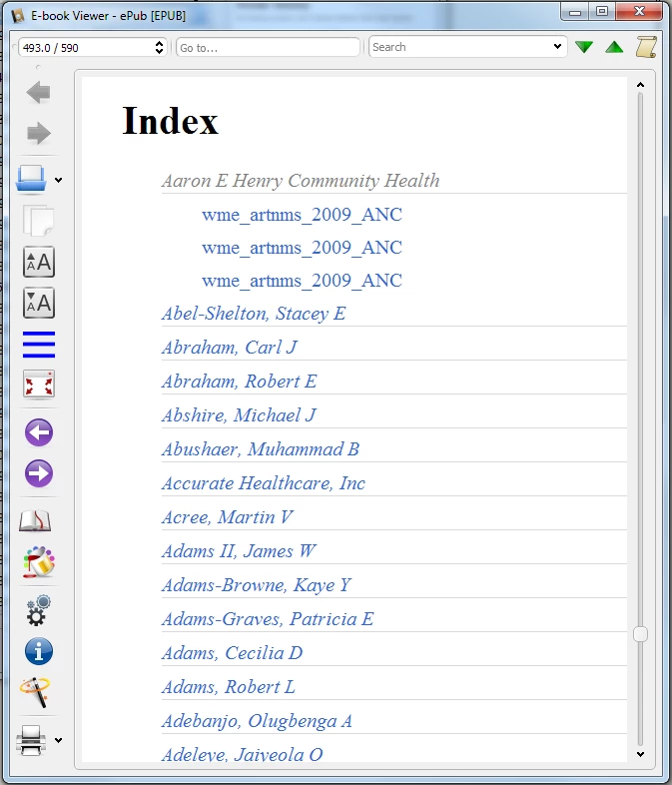The image size is (672, 785).
Task: Click the Go to field
Action: tap(268, 48)
